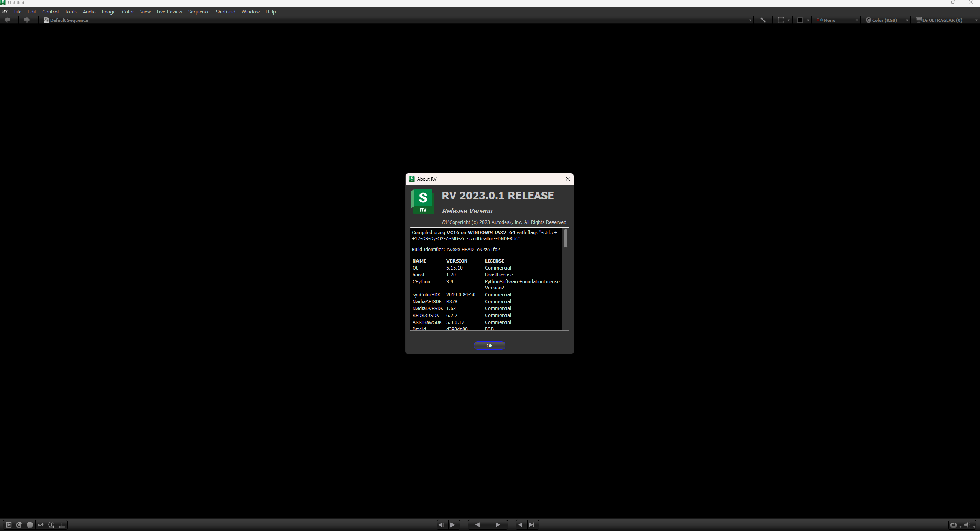This screenshot has height=531, width=980.
Task: Click the loop playback mode icon
Action: [x=954, y=525]
